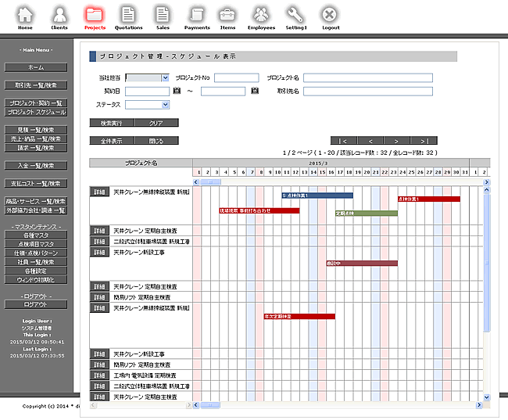Viewport: 508px width, 420px height.
Task: Go to previous page with < button
Action: [x=370, y=141]
